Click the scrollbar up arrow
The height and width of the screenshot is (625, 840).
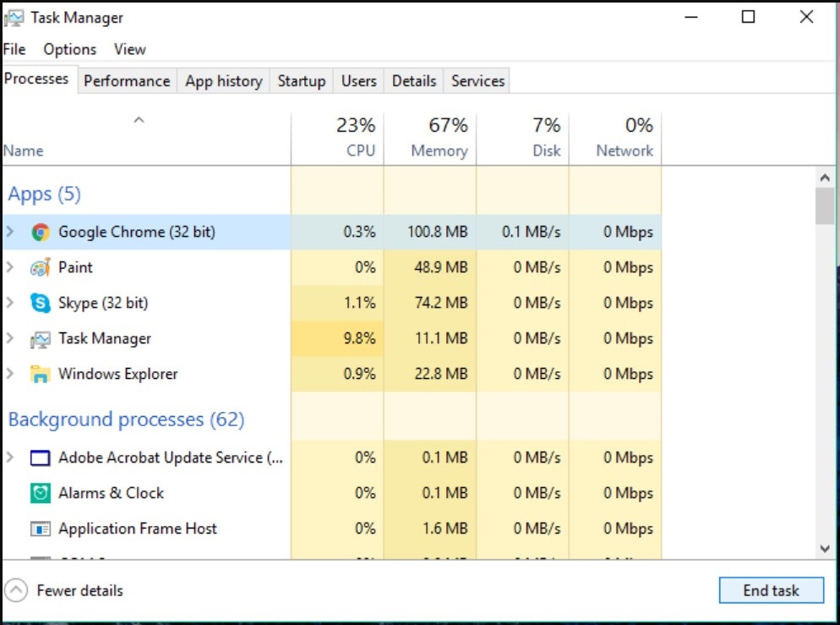(825, 178)
